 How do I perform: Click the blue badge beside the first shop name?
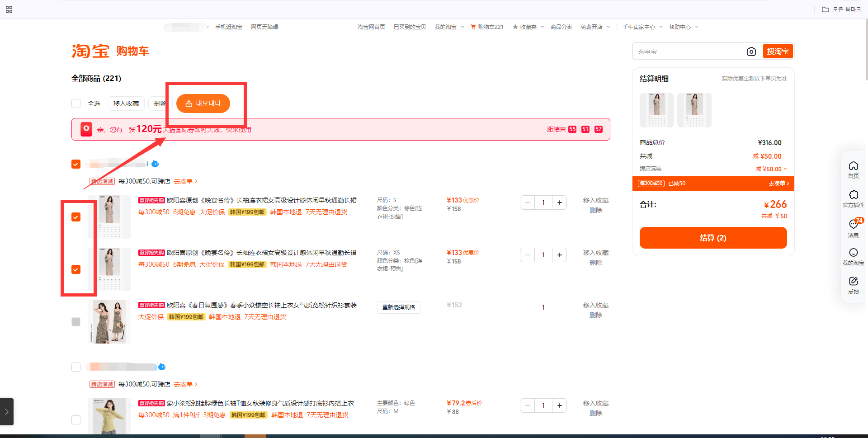tap(155, 164)
